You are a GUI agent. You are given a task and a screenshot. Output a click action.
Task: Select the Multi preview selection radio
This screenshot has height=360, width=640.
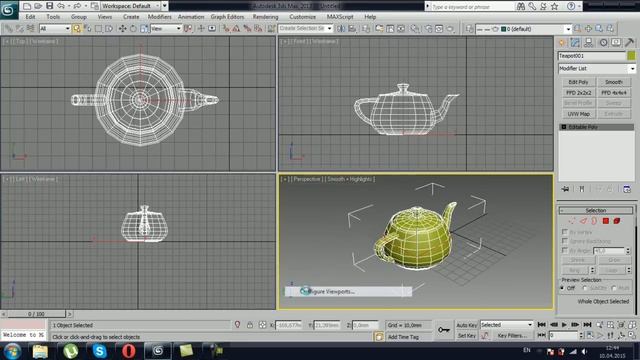tap(614, 288)
